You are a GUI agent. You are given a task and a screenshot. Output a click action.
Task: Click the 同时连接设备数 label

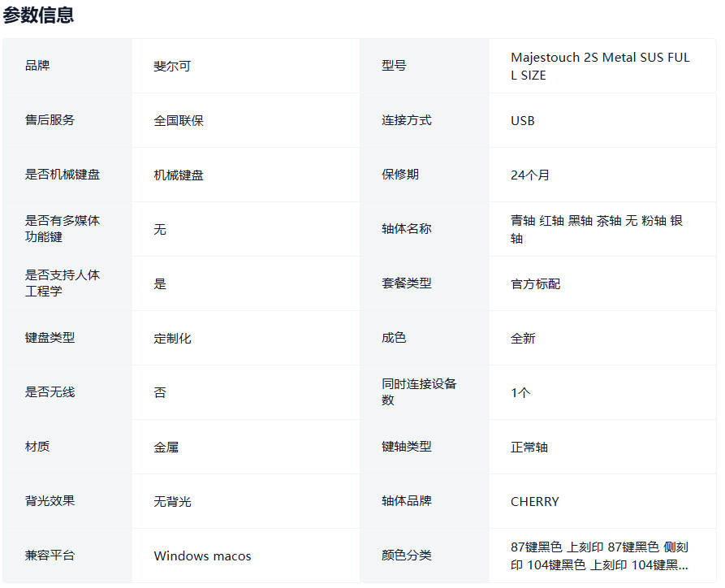point(419,392)
